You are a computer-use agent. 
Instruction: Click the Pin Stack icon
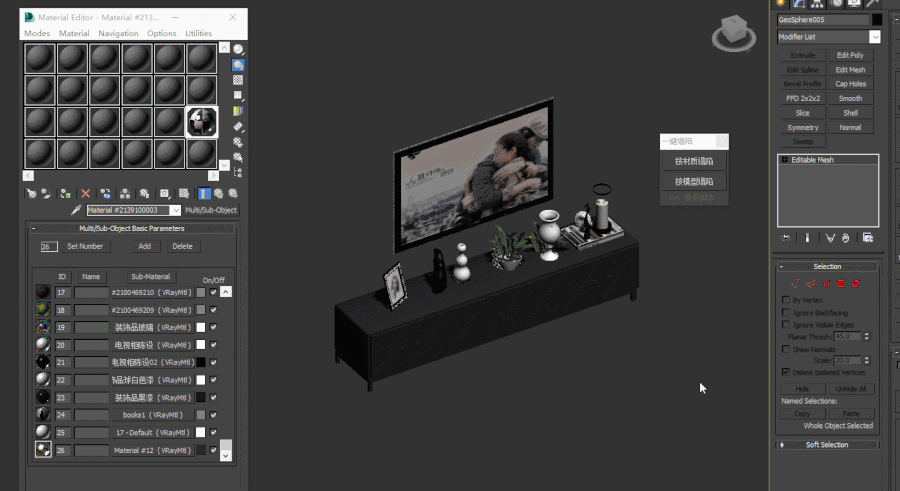click(x=785, y=238)
